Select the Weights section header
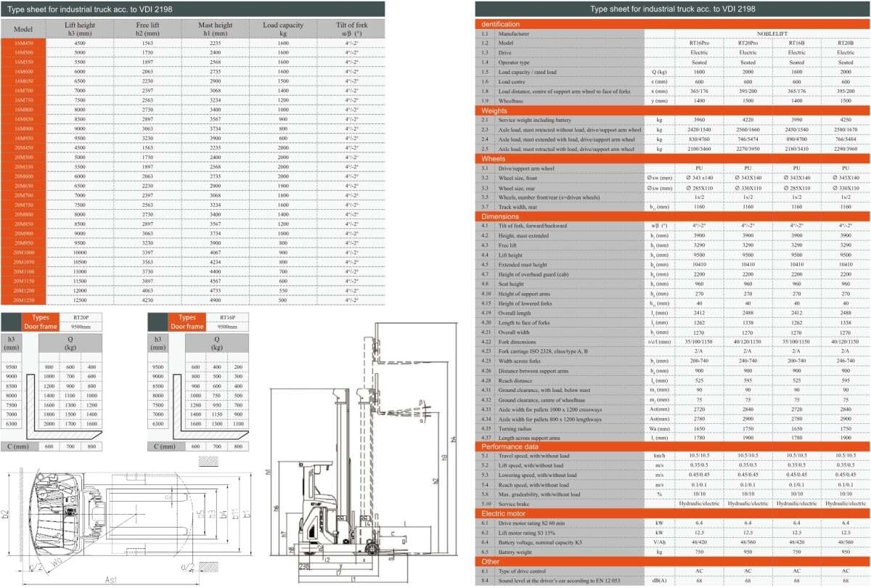871x588 pixels. [495, 110]
